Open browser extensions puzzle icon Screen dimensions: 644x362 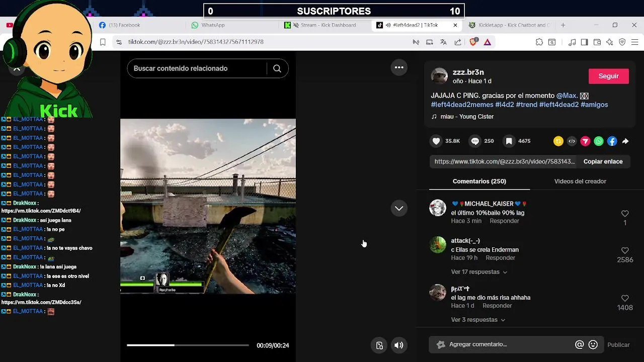coord(539,42)
